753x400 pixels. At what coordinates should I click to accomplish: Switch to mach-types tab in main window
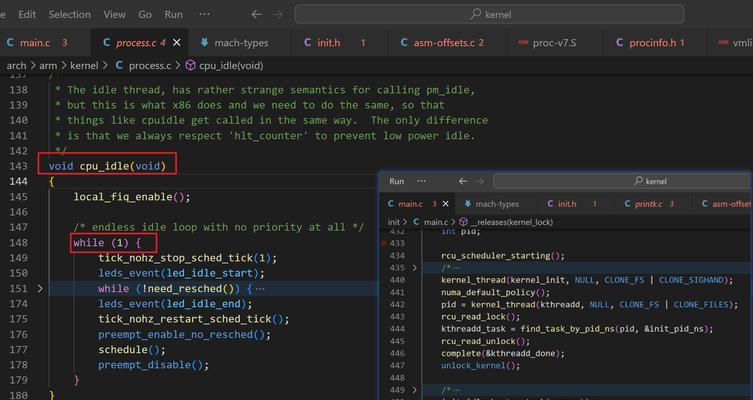point(241,43)
